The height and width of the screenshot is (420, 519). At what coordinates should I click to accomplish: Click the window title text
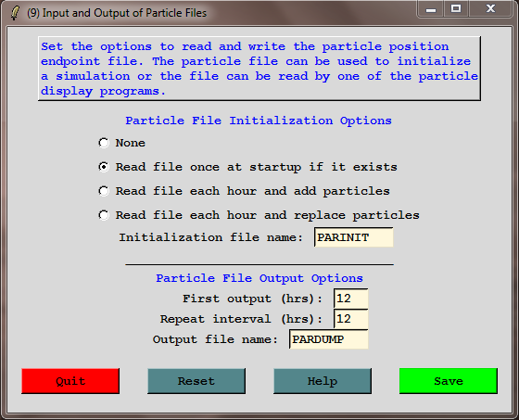[x=117, y=13]
